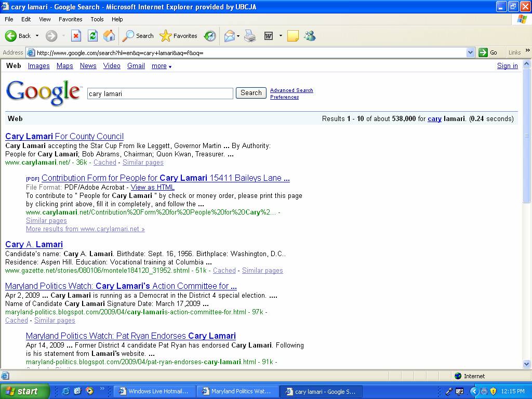Image resolution: width=532 pixels, height=399 pixels.
Task: Open the Help menu
Action: [x=117, y=19]
